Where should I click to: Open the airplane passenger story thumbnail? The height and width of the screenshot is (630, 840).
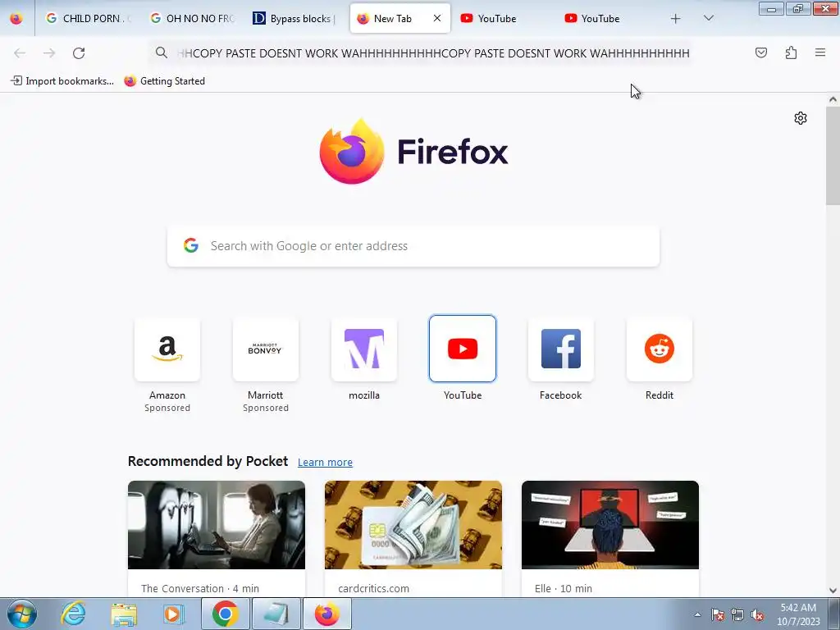point(217,525)
